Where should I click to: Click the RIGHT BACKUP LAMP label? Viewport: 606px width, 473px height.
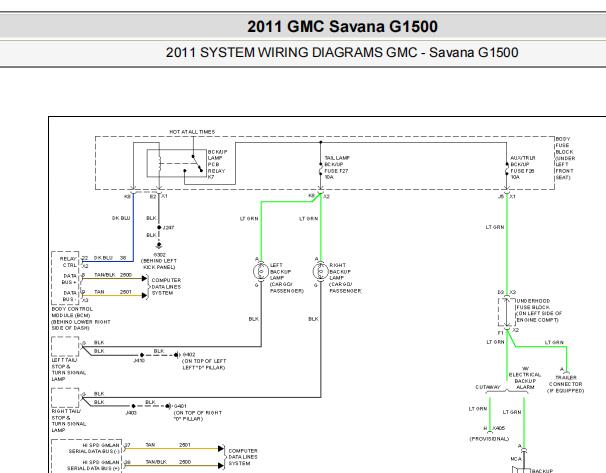[346, 278]
